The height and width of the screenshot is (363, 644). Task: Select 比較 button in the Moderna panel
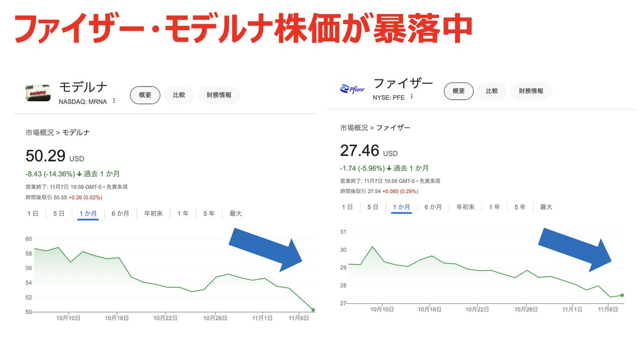tap(179, 95)
